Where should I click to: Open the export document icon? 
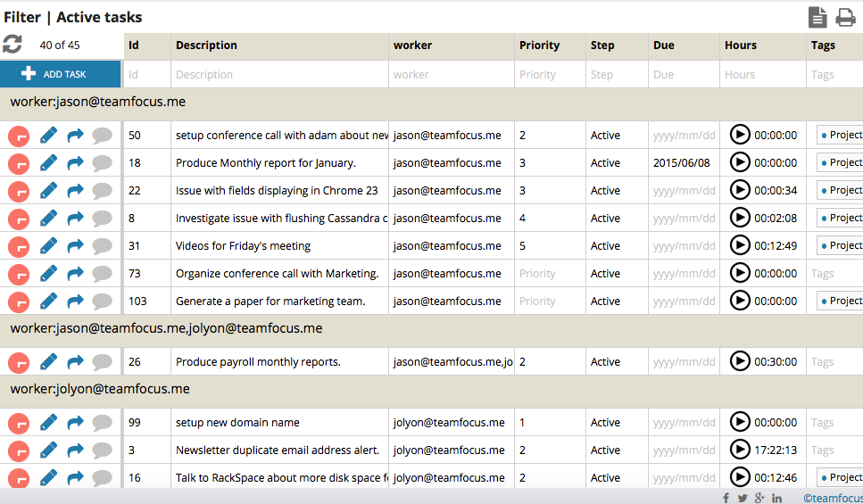coord(817,17)
